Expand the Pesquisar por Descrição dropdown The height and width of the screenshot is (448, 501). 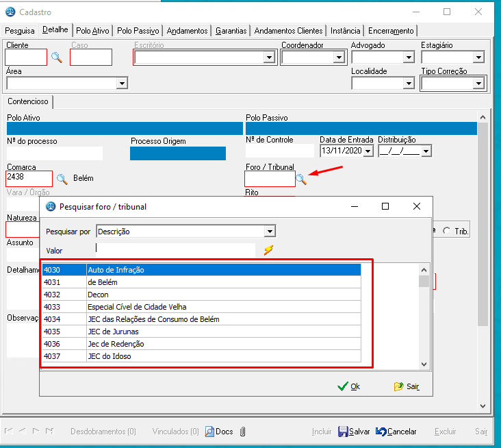point(270,232)
